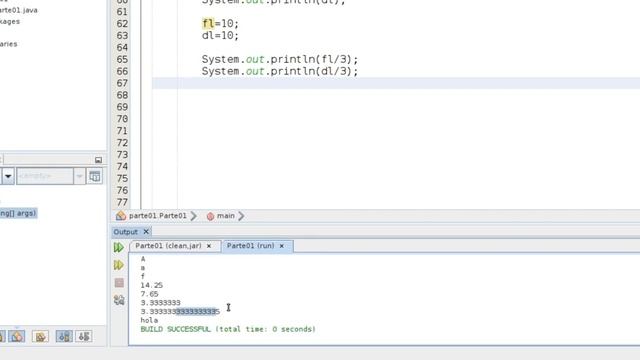
Task: Close the Parte01 (run) tab
Action: click(282, 246)
